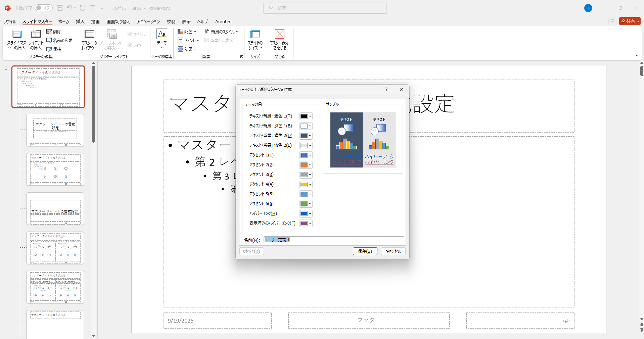Switch to the Home (ホーム) tab
This screenshot has height=339, width=644.
click(63, 21)
